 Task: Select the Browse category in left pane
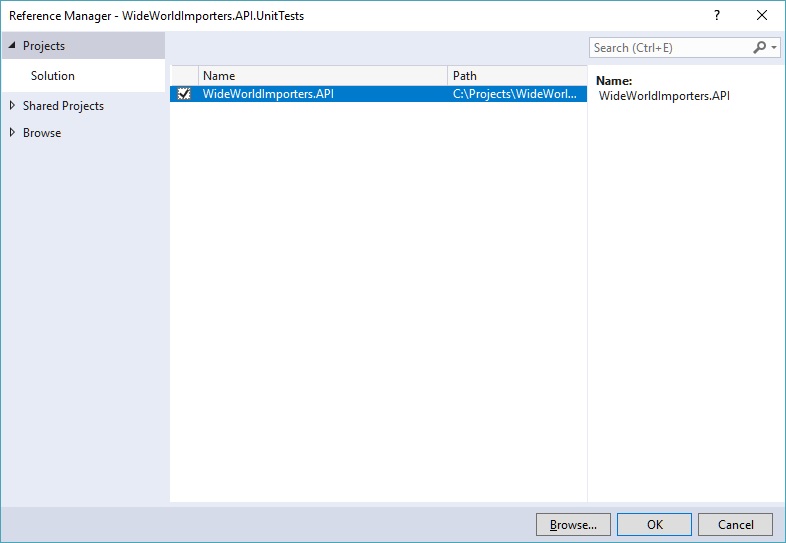[x=42, y=133]
